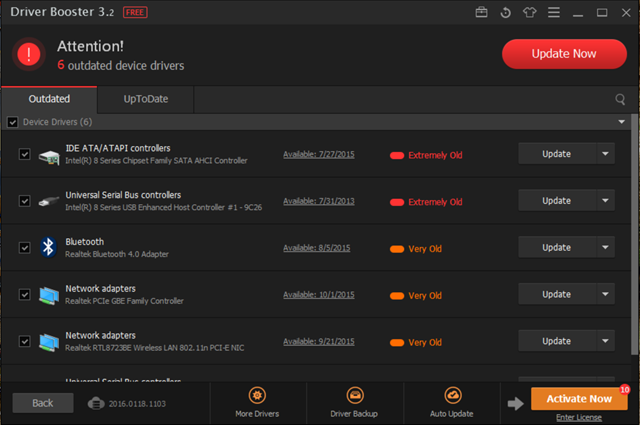
Task: Click the Bluetooth device icon
Action: (49, 247)
